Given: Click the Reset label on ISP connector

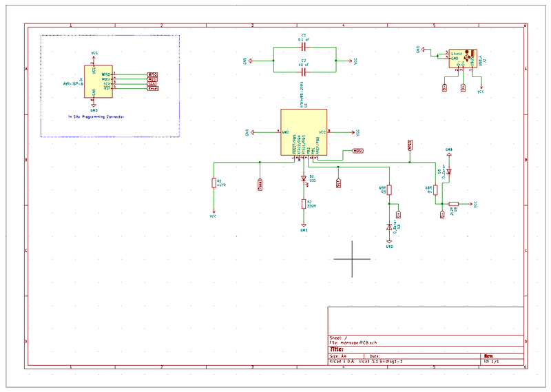Looking at the screenshot, I should click(x=153, y=88).
